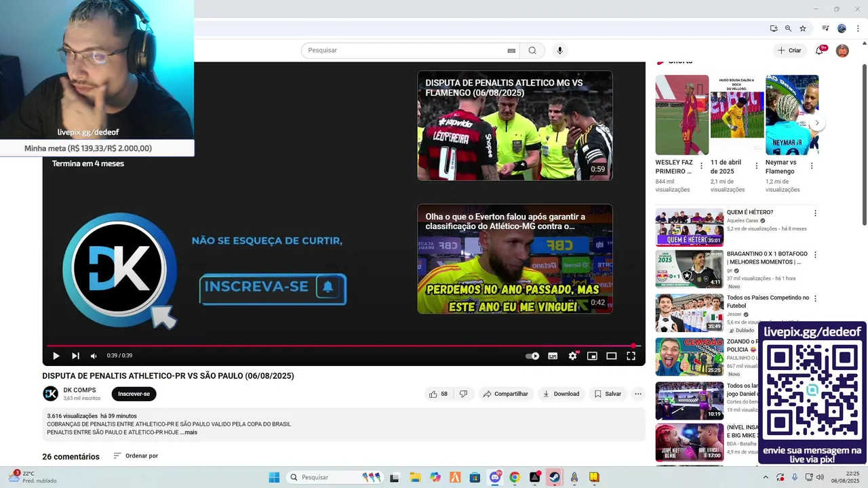Viewport: 868px width, 488px height.
Task: Skip to next video in player
Action: pyautogui.click(x=75, y=356)
